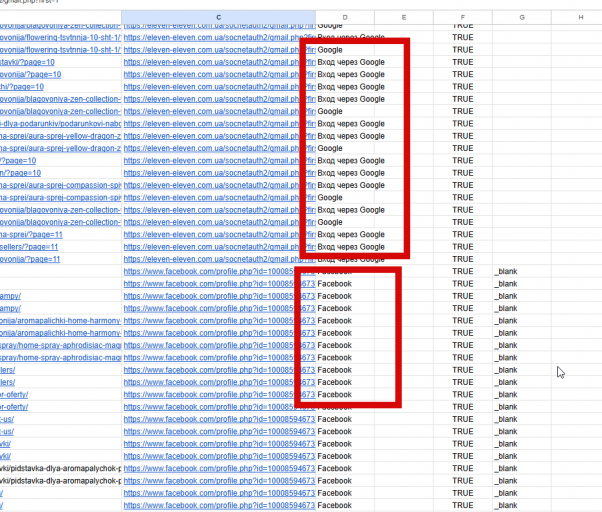Select TRUE cell in na-sprei/?page=11 row
Image resolution: width=602 pixels, height=512 pixels.
pos(463,235)
